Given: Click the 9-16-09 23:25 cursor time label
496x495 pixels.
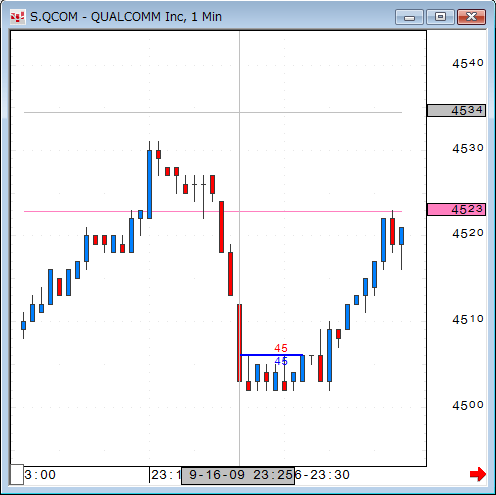Looking at the screenshot, I should point(238,475).
